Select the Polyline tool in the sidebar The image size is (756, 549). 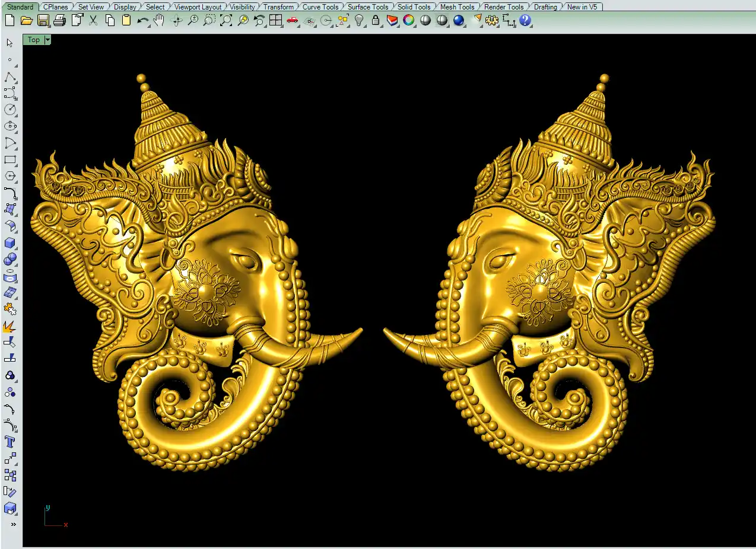[10, 77]
